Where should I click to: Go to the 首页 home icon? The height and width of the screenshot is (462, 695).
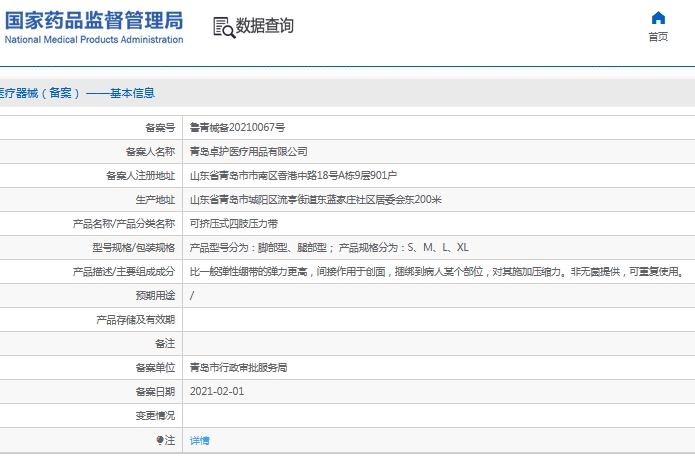(658, 18)
